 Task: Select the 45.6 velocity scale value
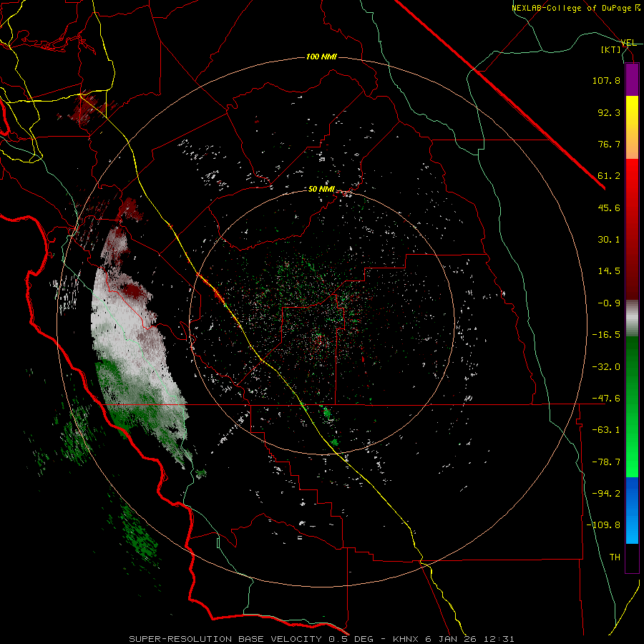(609, 208)
